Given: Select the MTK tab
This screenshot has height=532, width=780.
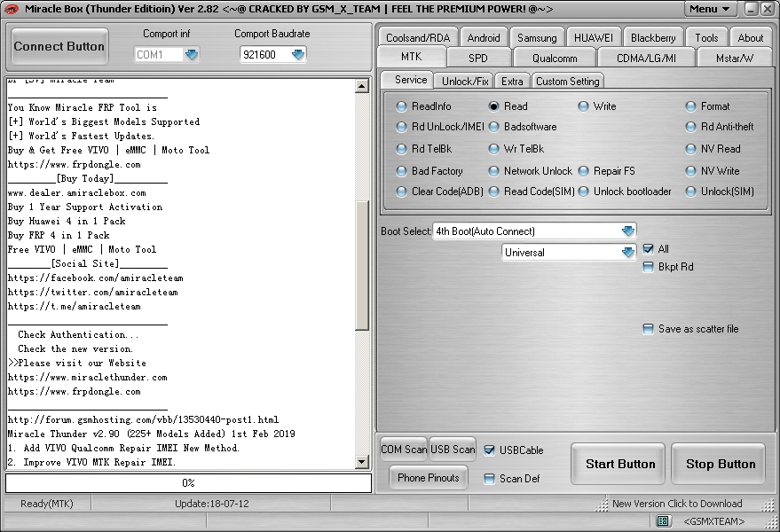Looking at the screenshot, I should [x=412, y=57].
